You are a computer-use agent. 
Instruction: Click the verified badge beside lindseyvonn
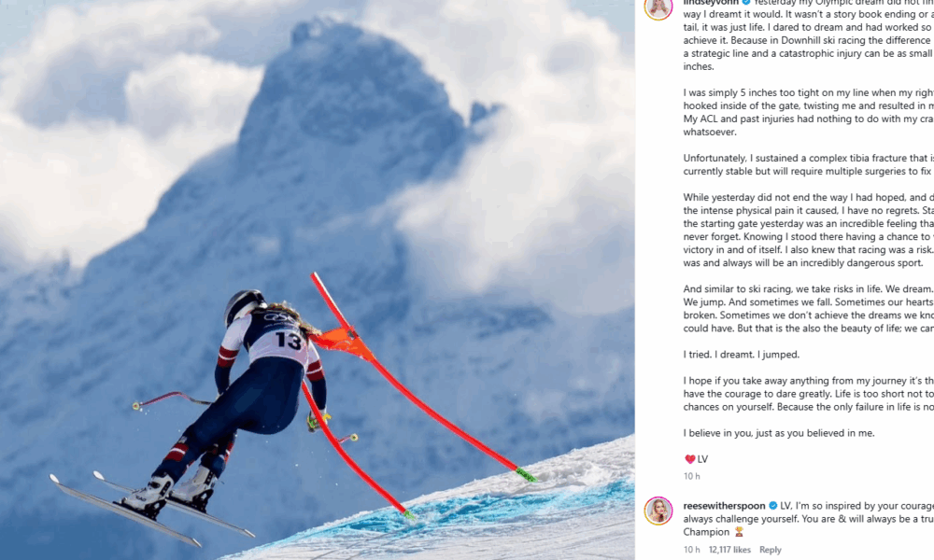tap(746, 3)
